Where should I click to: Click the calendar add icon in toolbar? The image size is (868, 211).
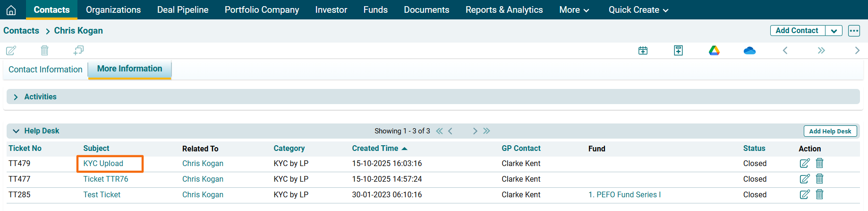643,50
